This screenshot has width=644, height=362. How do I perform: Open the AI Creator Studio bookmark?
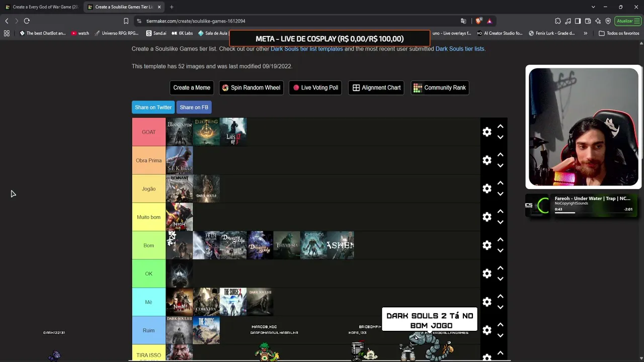click(500, 33)
